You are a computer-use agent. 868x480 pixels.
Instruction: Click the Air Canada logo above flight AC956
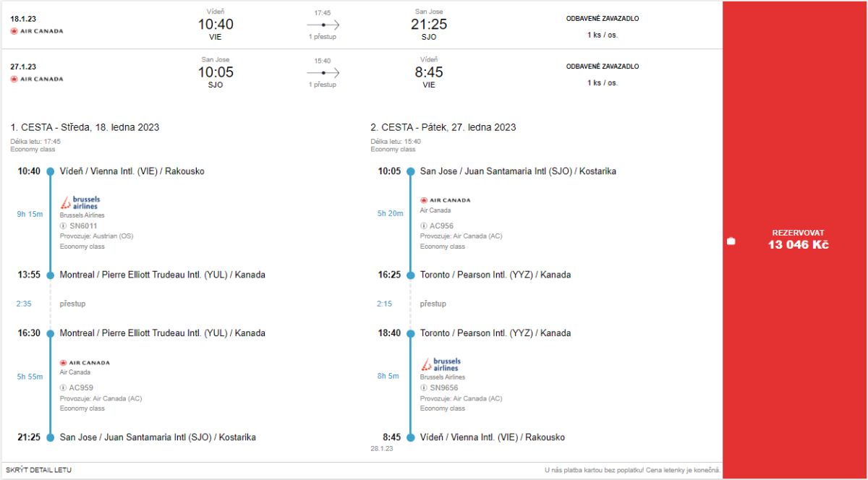click(x=445, y=200)
